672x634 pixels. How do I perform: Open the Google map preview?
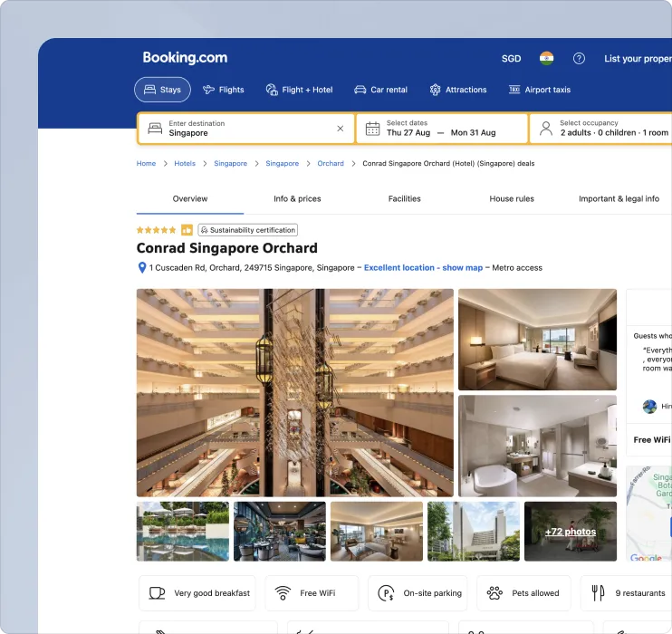tap(648, 514)
